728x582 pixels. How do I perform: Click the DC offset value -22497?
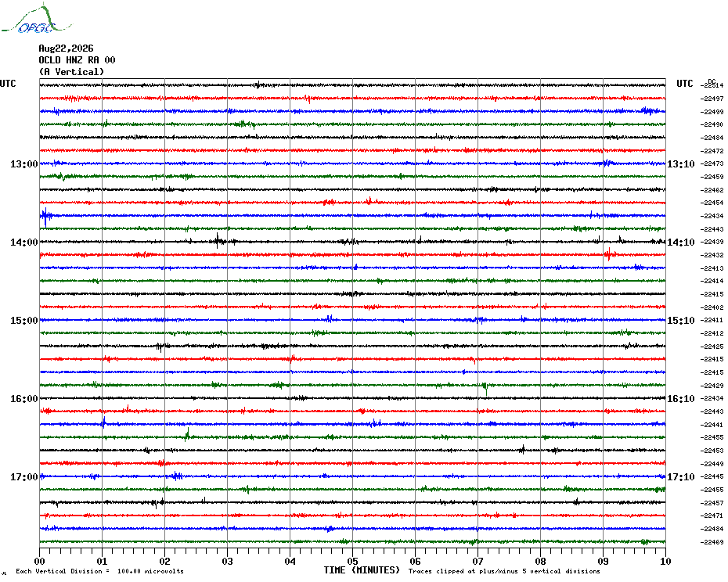(712, 99)
